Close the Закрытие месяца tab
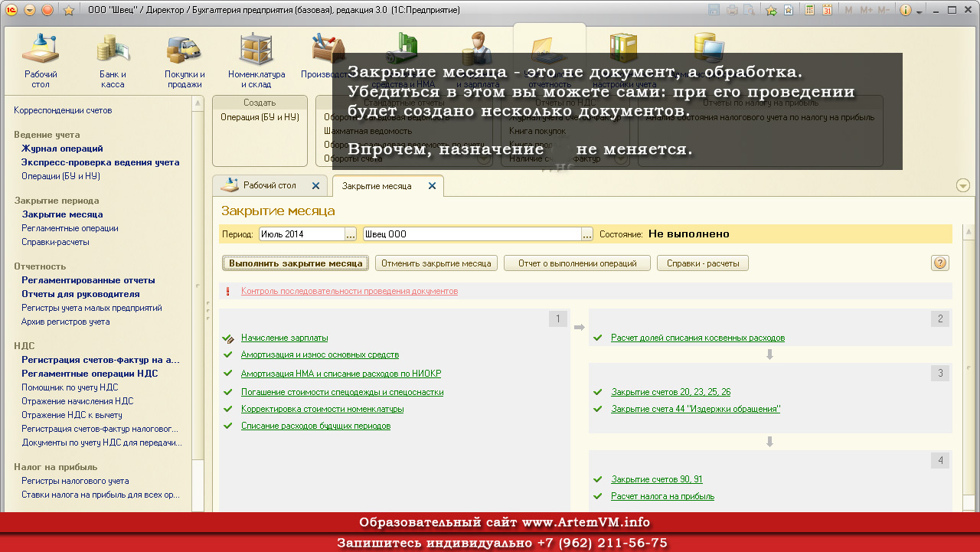The width and height of the screenshot is (980, 552). coord(432,186)
